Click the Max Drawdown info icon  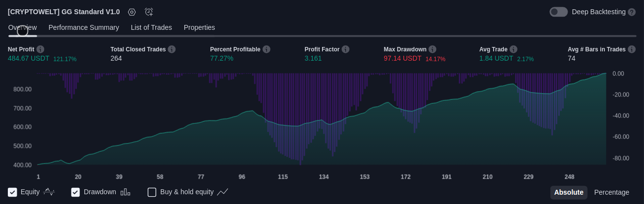[x=432, y=49]
